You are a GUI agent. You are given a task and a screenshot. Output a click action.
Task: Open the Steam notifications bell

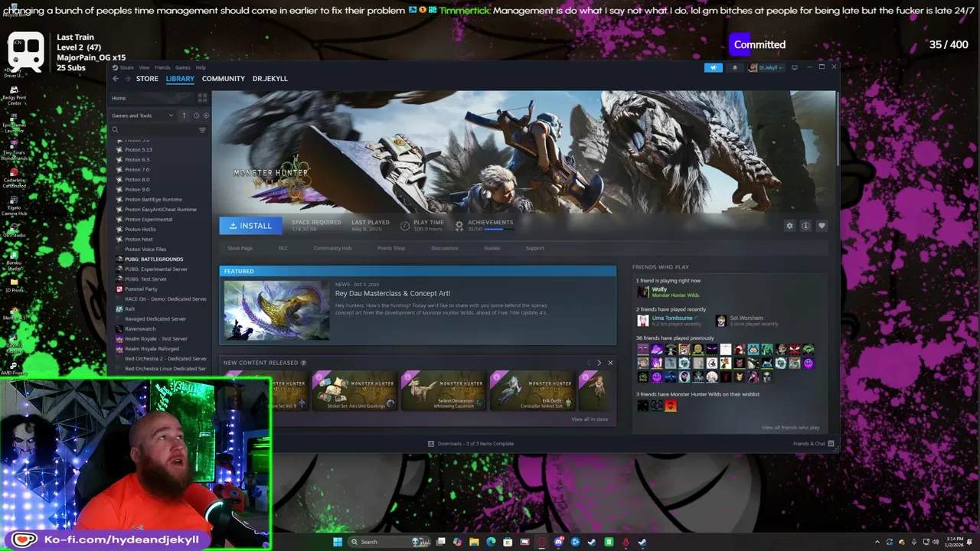[734, 67]
